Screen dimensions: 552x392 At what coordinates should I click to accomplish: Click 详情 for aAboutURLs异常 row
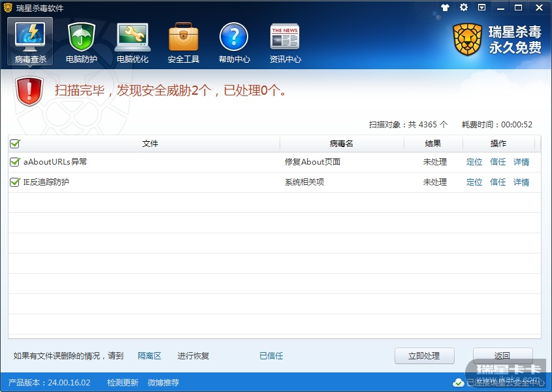tap(521, 162)
